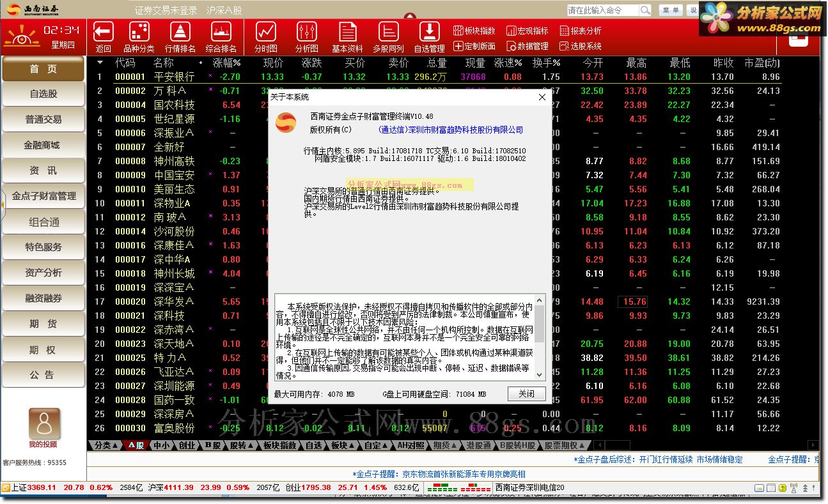Click the yellow upload arrow status icon
Image resolution: width=828 pixels, height=504 pixels.
coord(783,488)
